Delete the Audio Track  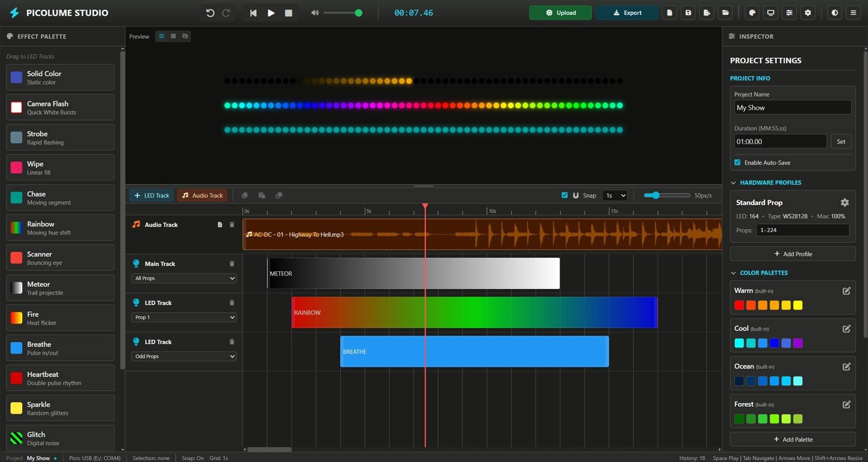coord(232,224)
